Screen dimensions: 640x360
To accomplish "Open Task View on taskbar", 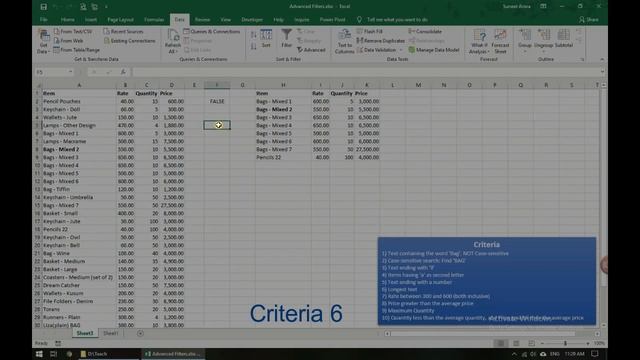I will pyautogui.click(x=53, y=354).
